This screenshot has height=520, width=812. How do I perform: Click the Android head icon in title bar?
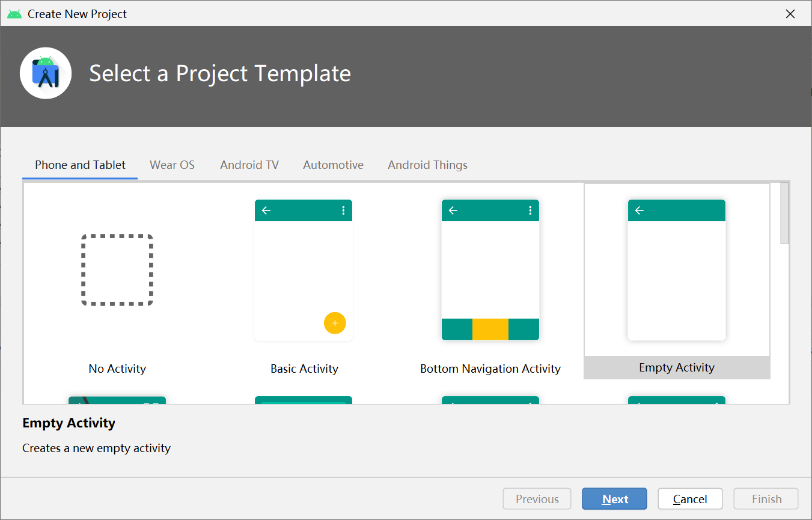click(14, 14)
